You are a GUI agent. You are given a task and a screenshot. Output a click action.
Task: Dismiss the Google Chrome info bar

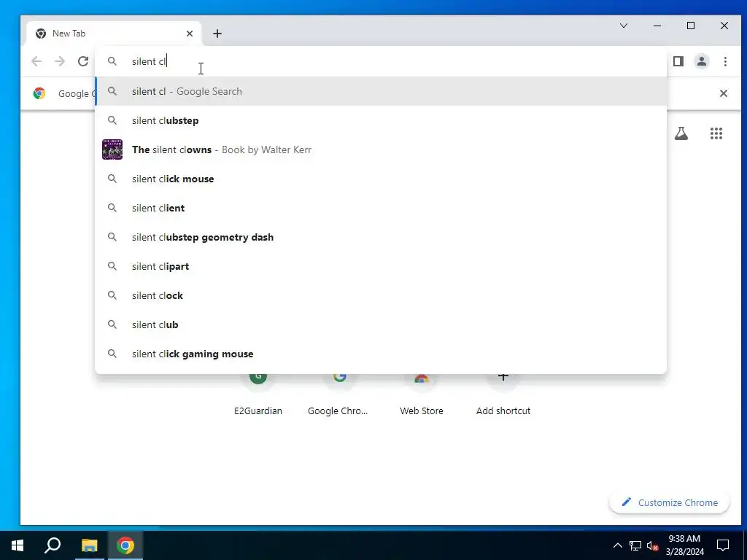(x=723, y=93)
